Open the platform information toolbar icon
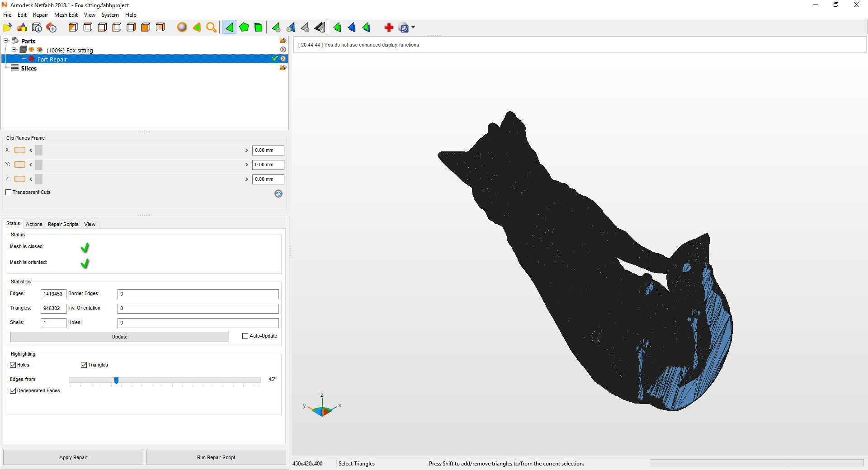 coord(37,28)
